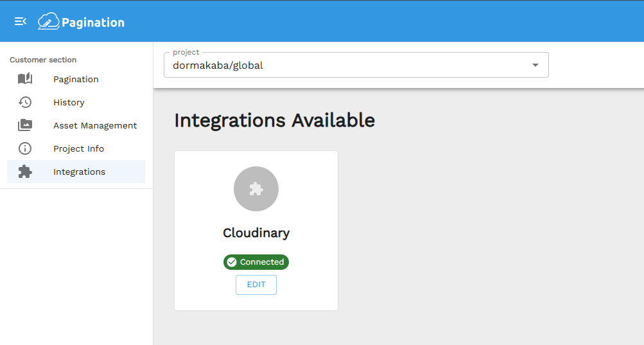
Task: Click the gray Cloudinary puzzle avatar
Action: click(256, 189)
